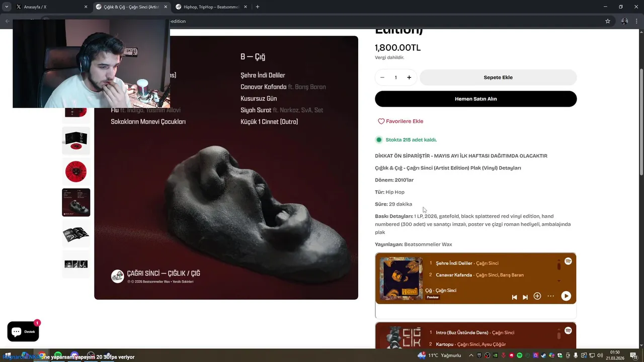Open Spotify logo in the Çığlık player
644x362 pixels.
(x=568, y=331)
